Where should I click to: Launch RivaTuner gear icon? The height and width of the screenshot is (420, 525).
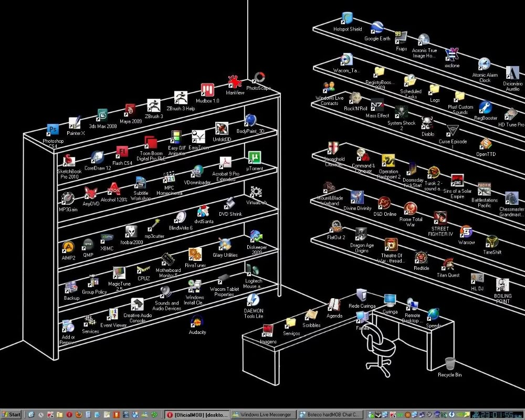[195, 255]
